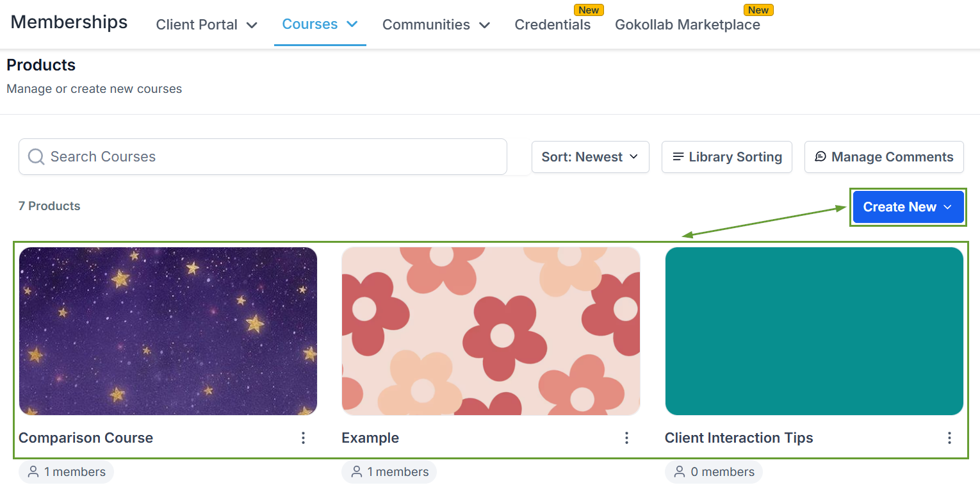Viewport: 980px width, 492px height.
Task: Open the Example course floral thumbnail
Action: click(x=491, y=331)
